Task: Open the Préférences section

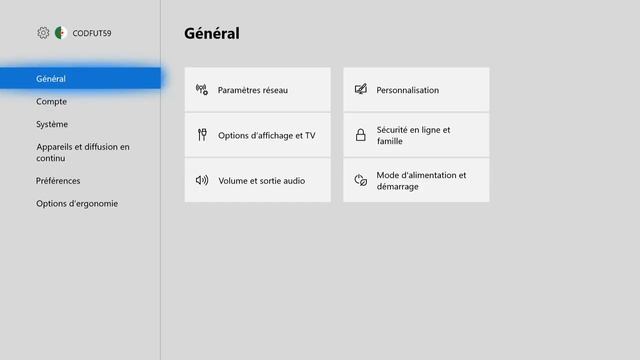Action: (58, 180)
